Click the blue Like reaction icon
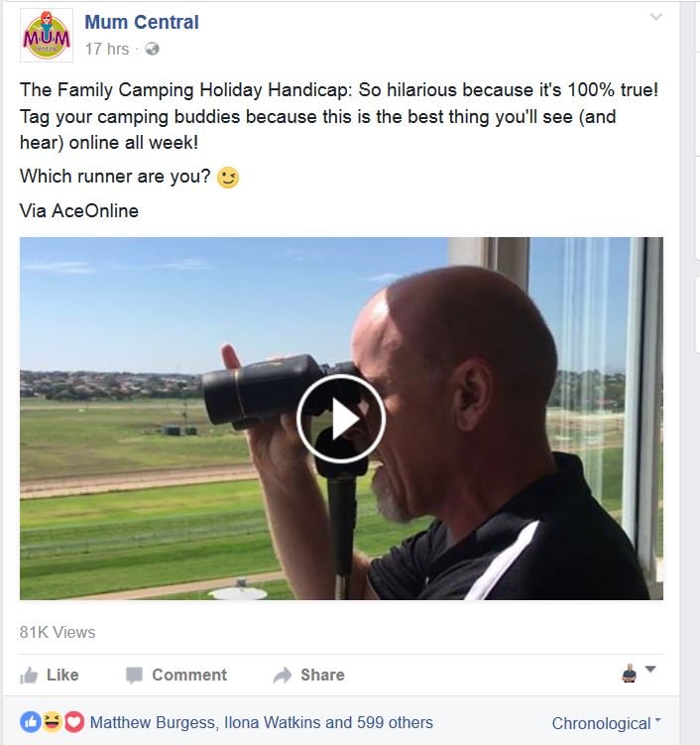 [x=31, y=722]
